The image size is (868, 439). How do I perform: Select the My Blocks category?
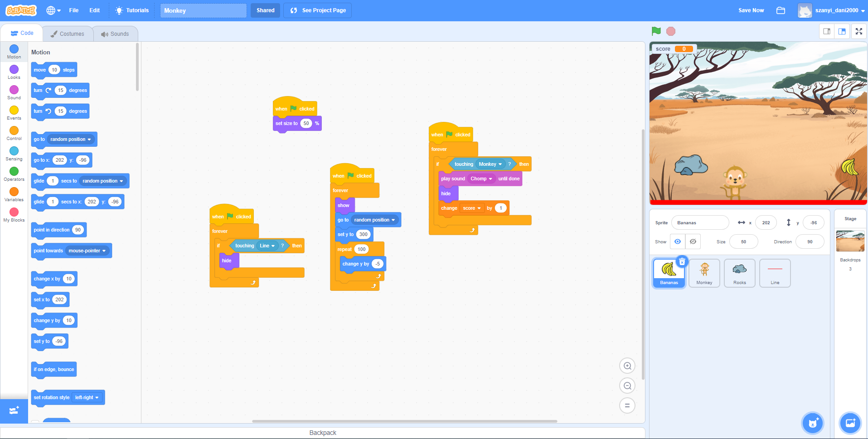(x=14, y=215)
